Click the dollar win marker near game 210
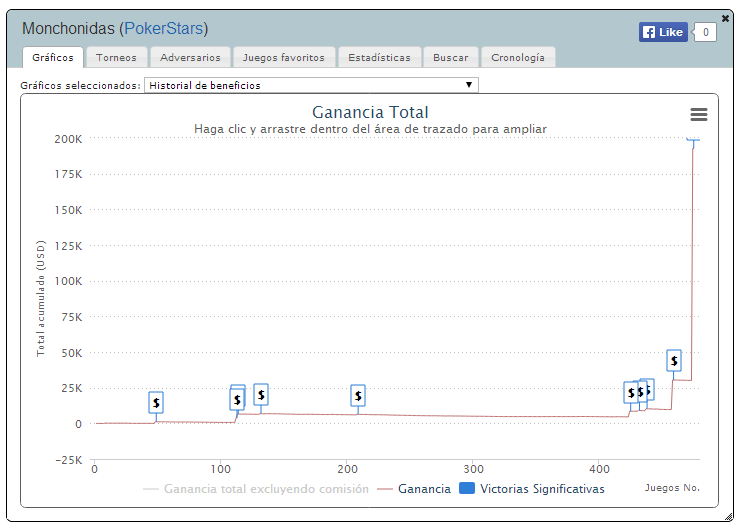This screenshot has height=529, width=740. pyautogui.click(x=358, y=395)
